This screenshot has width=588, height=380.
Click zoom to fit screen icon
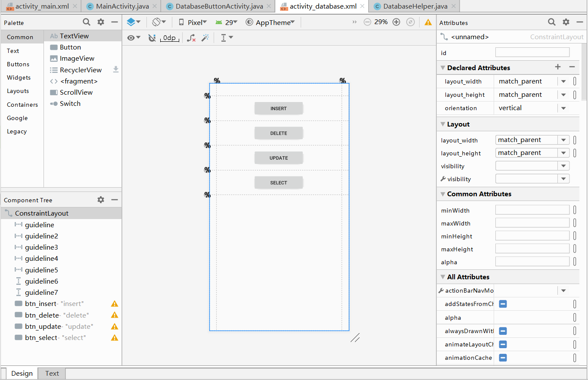411,22
